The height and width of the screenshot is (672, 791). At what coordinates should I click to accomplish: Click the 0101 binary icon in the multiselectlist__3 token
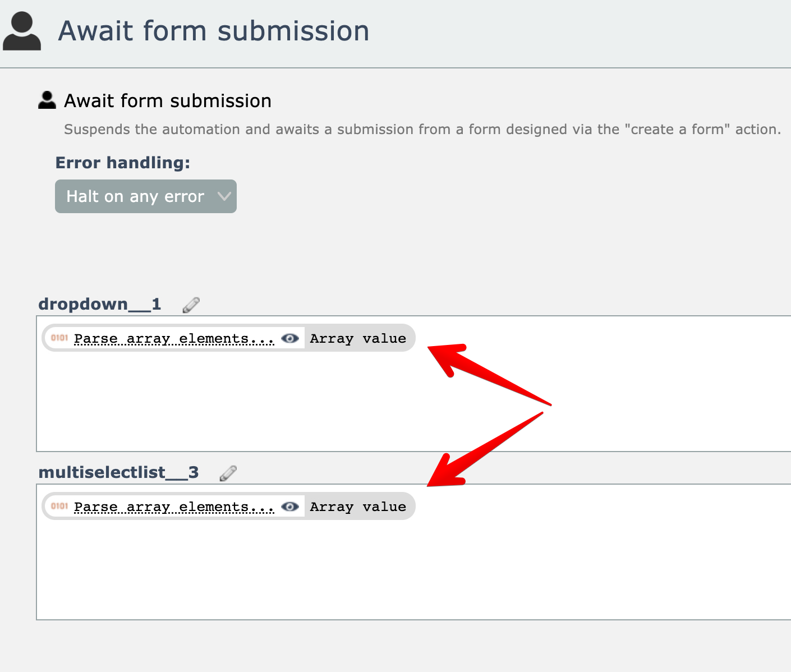coord(59,506)
